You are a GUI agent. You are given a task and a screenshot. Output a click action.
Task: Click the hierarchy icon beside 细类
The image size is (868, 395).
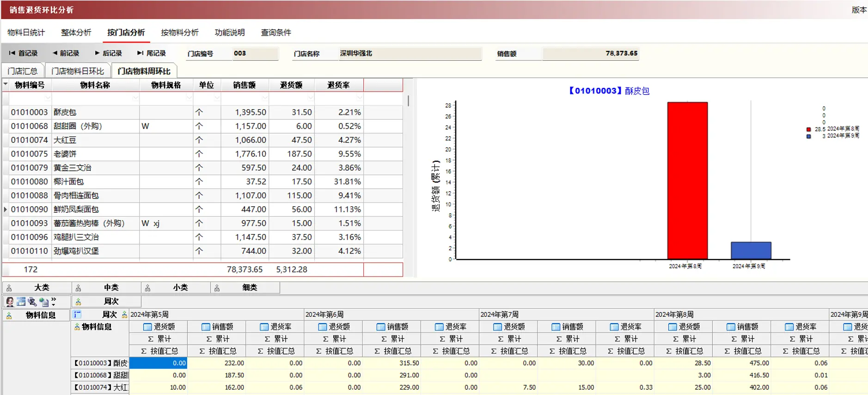click(217, 288)
